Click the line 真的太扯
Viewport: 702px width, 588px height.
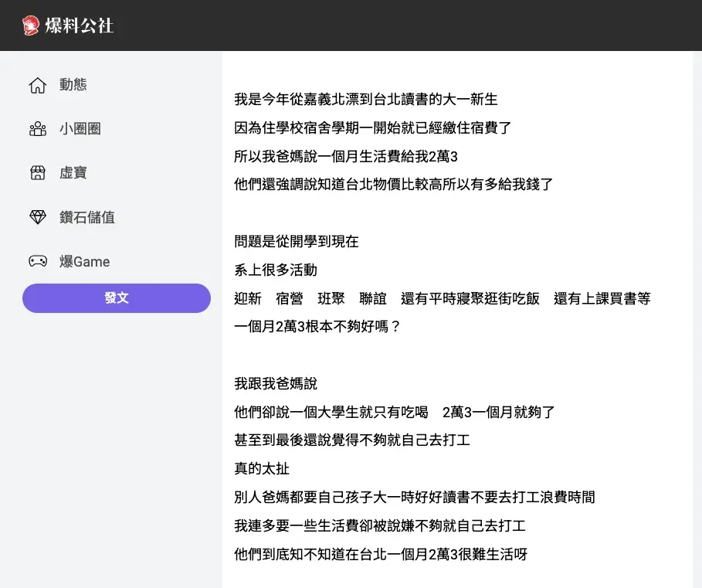262,469
